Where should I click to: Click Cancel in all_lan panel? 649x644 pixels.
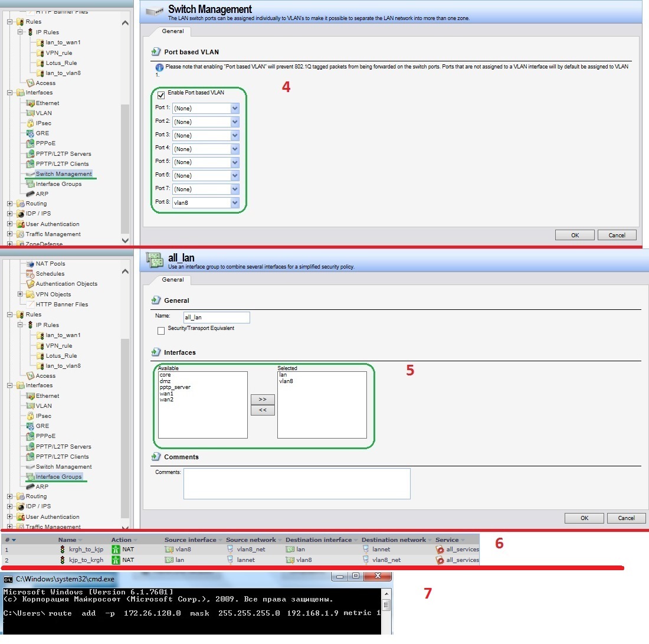pos(626,518)
